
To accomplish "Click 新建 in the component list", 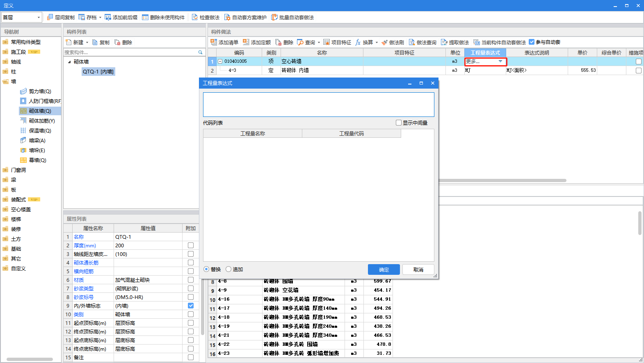I will pos(75,42).
